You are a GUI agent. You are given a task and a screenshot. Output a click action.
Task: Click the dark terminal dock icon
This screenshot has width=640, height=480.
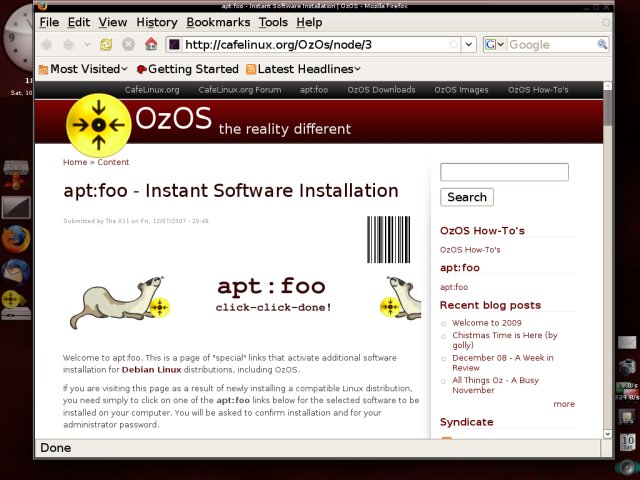[16, 207]
